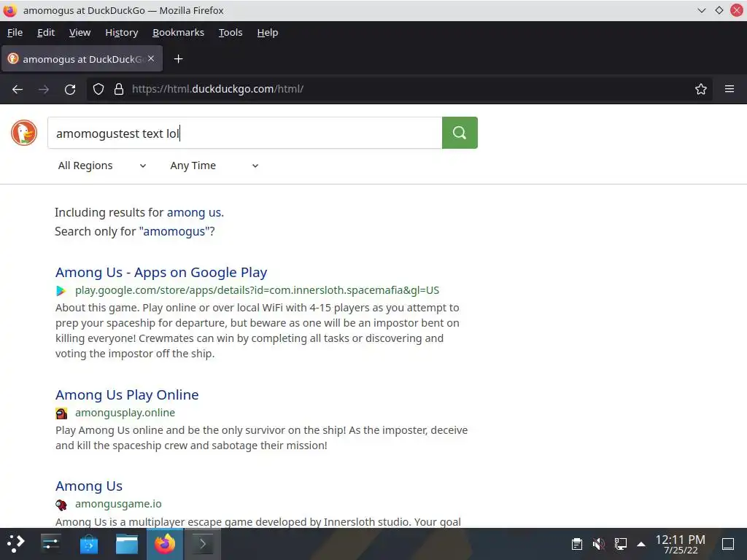Click the amongusgame.io URL link
747x560 pixels.
click(x=118, y=504)
